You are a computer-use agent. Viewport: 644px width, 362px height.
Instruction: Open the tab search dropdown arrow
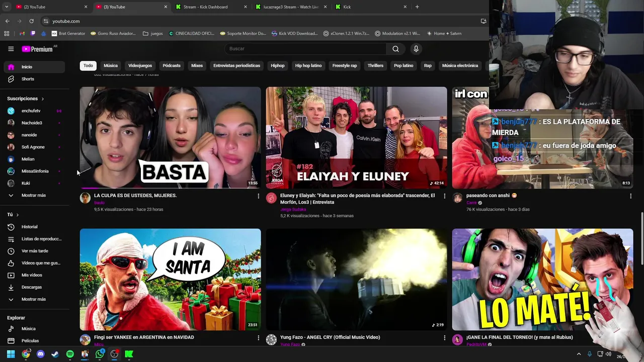[7, 7]
